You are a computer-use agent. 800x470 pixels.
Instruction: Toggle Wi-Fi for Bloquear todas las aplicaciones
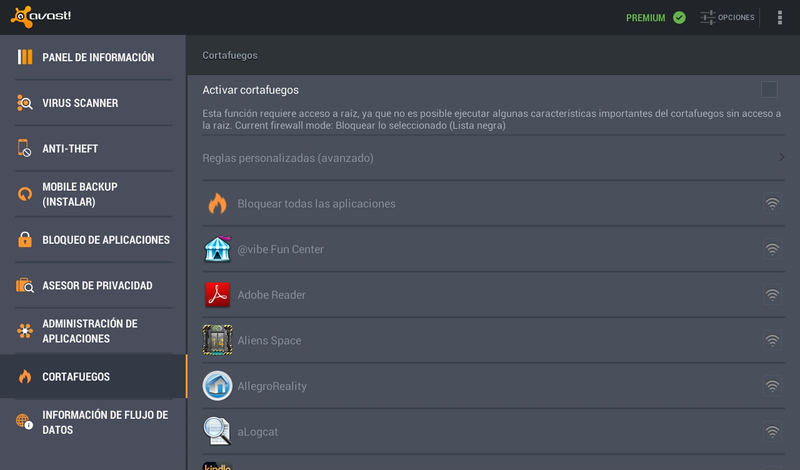pos(772,204)
